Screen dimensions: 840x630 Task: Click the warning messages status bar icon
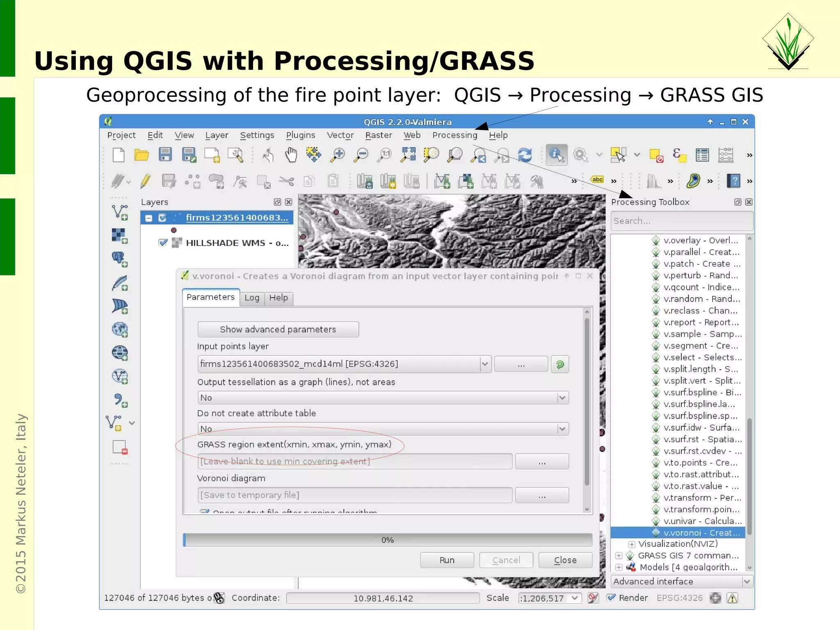[x=733, y=598]
